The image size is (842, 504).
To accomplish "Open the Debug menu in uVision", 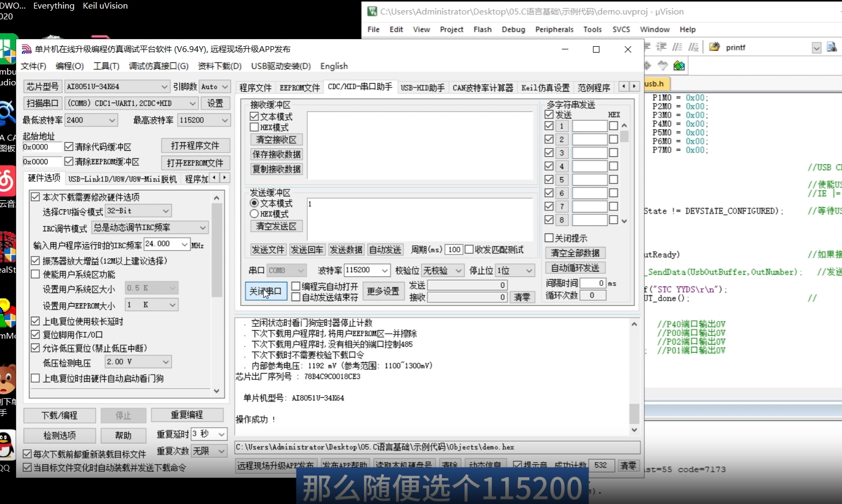I will (513, 30).
